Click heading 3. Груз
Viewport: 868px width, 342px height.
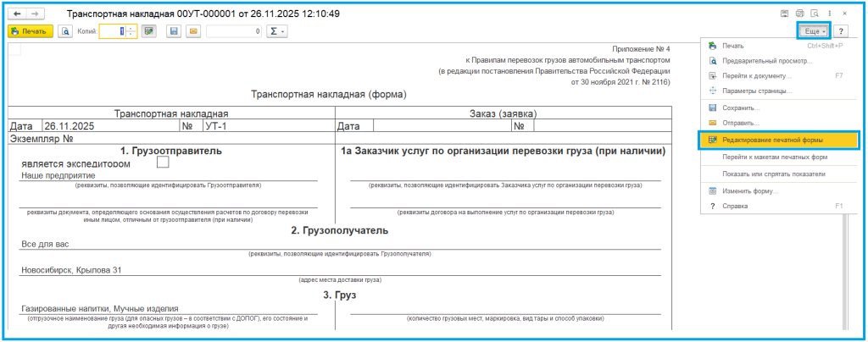[x=339, y=295]
